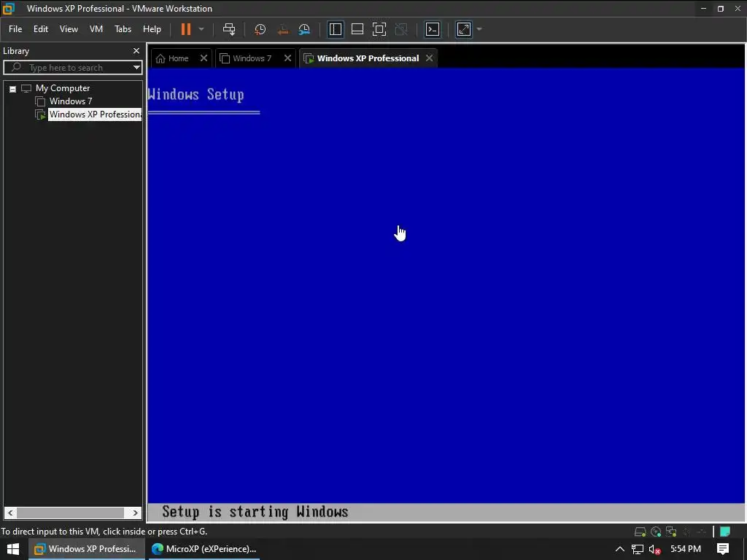The width and height of the screenshot is (747, 560).
Task: Close the Home tab
Action: tap(204, 58)
